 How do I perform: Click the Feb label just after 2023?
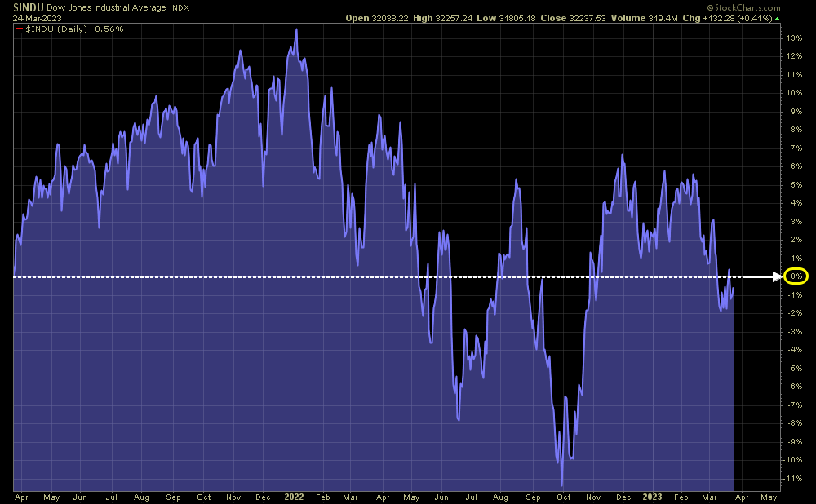pyautogui.click(x=681, y=497)
